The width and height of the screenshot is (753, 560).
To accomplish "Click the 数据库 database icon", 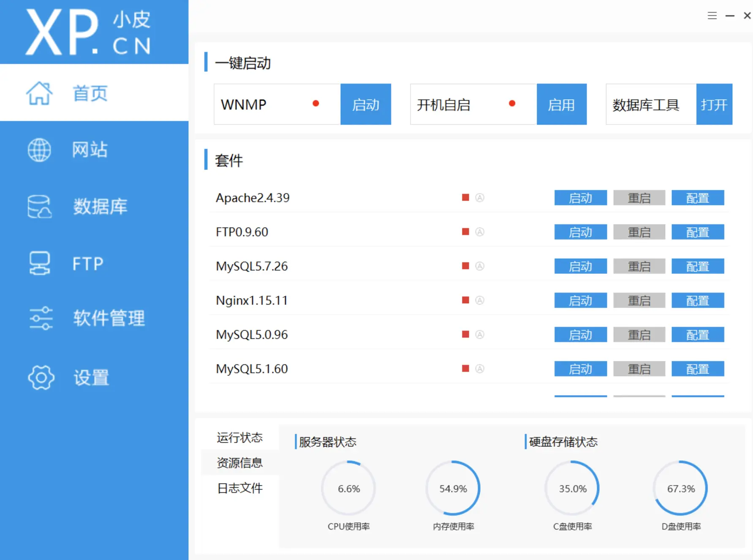I will (39, 207).
